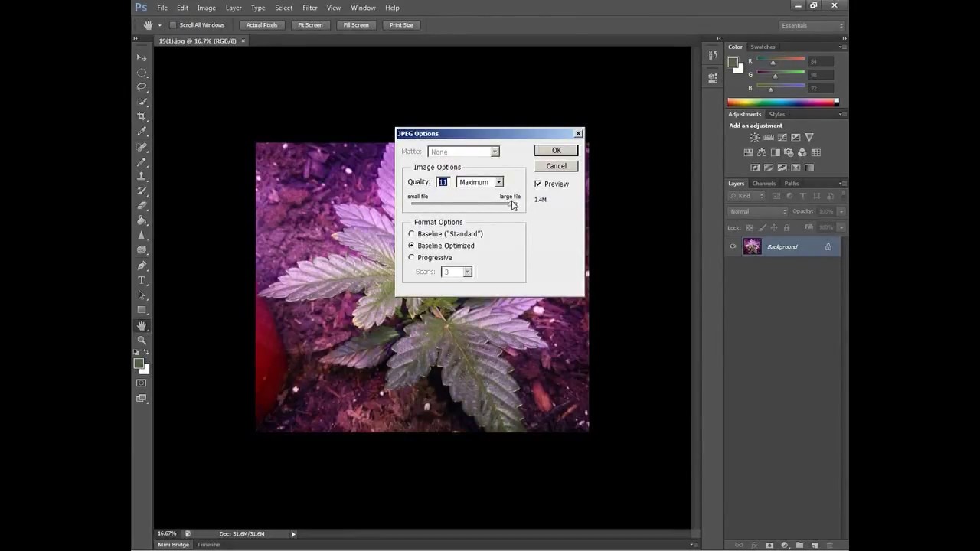Select the Hand tool in toolbox
Image resolution: width=980 pixels, height=551 pixels.
coord(142,326)
